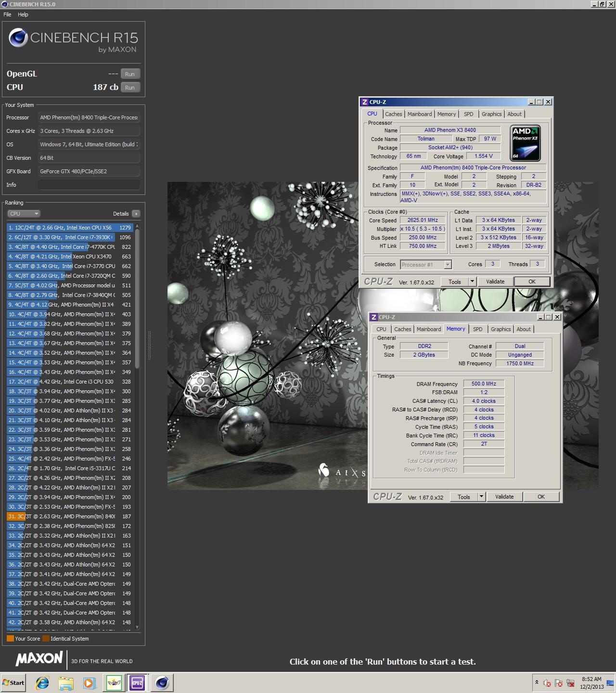Open About tab in upper CPU-Z window

(514, 114)
